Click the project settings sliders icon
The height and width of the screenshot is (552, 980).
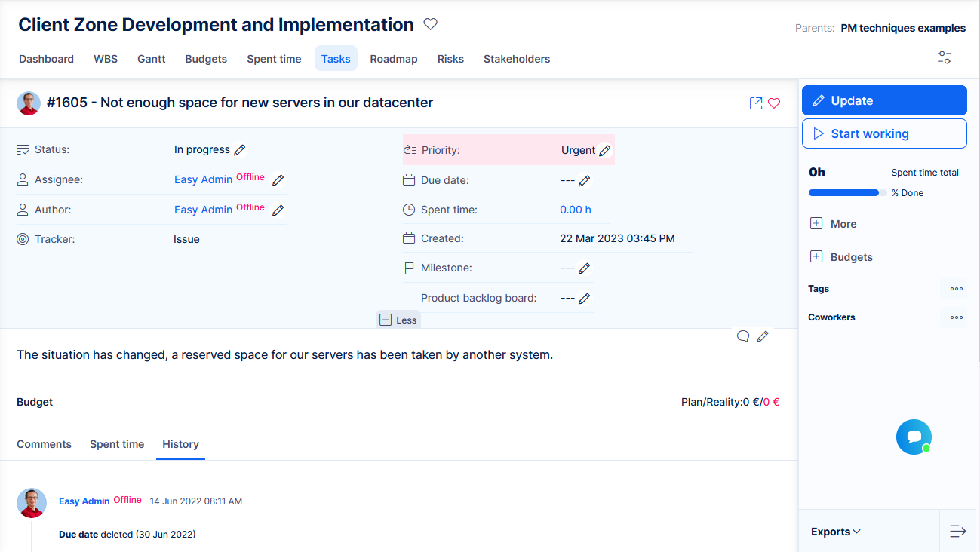coord(944,58)
